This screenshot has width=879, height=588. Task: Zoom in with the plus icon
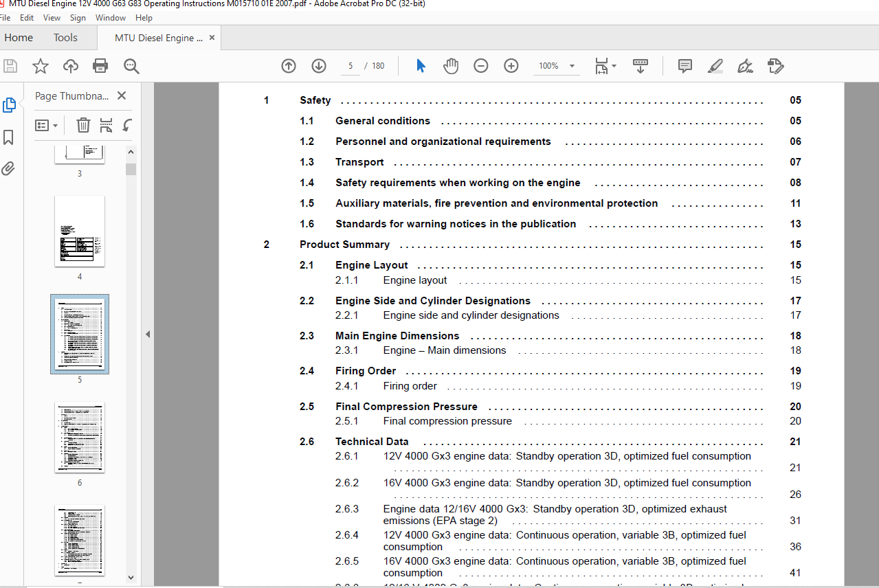point(511,66)
